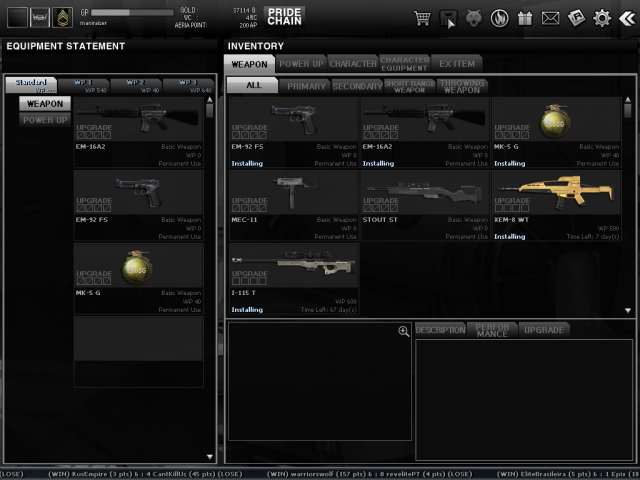Open the shop cart icon

point(423,18)
